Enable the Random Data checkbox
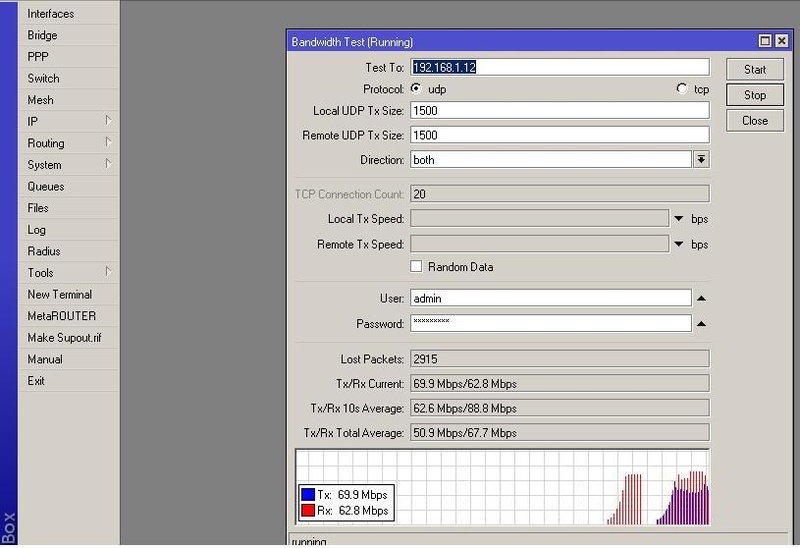The image size is (800, 548). click(416, 267)
